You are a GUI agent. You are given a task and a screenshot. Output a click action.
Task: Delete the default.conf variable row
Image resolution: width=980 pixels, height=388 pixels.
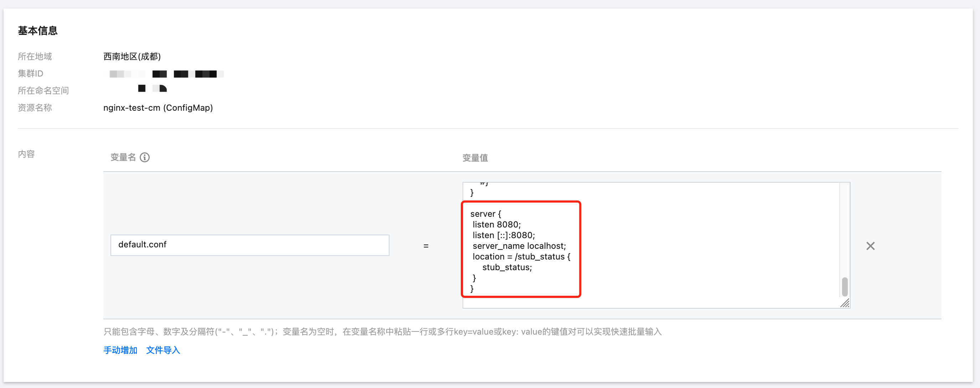870,246
